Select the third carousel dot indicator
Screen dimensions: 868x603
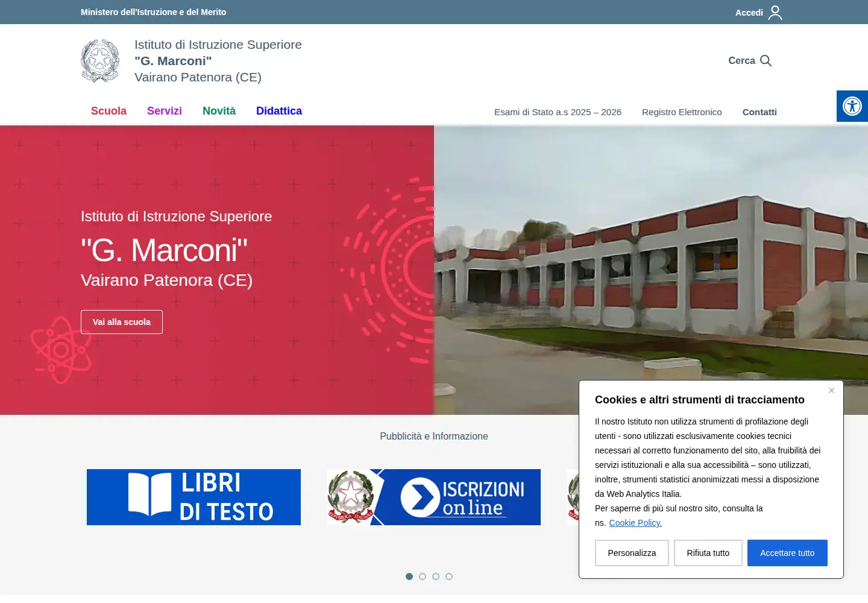[x=436, y=576]
